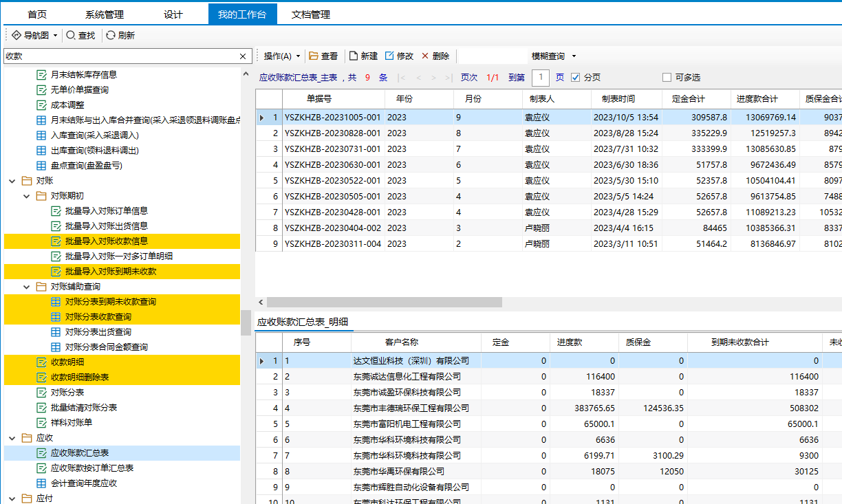The width and height of the screenshot is (842, 504).
Task: Click the 删除 delete button
Action: (x=435, y=56)
